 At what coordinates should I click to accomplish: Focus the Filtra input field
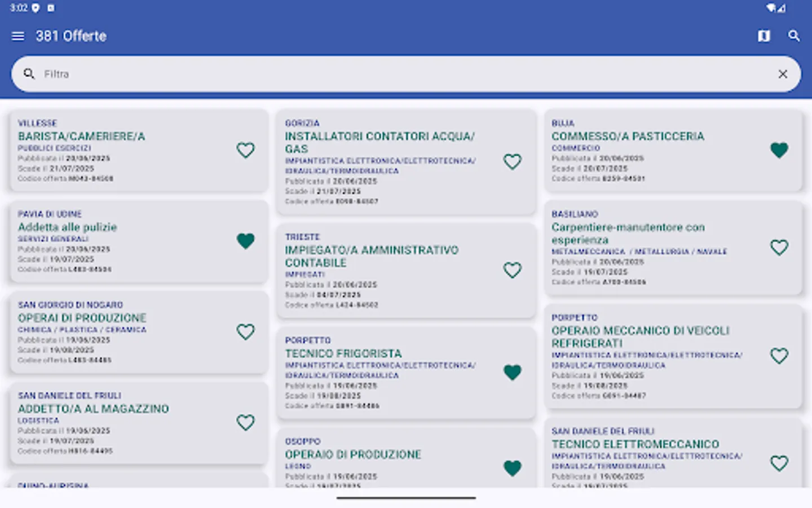coord(406,74)
